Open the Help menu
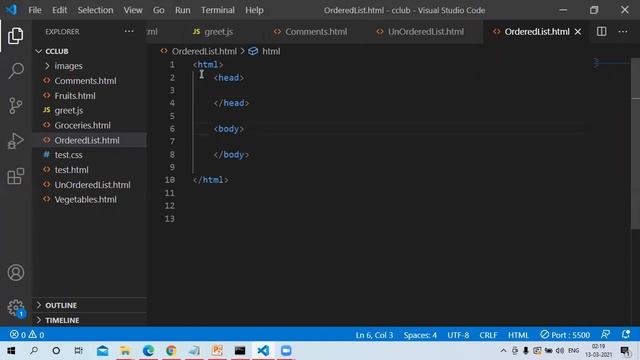This screenshot has height=360, width=640. point(254,10)
